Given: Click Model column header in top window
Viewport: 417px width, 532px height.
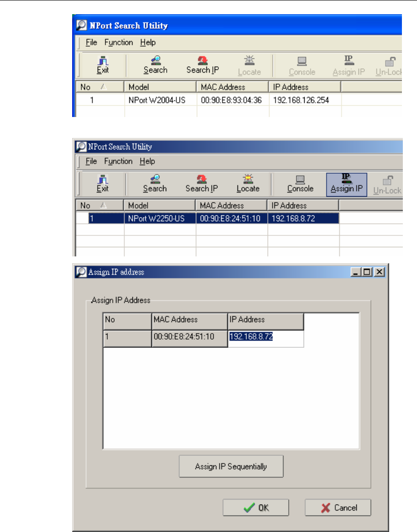Looking at the screenshot, I should point(160,87).
